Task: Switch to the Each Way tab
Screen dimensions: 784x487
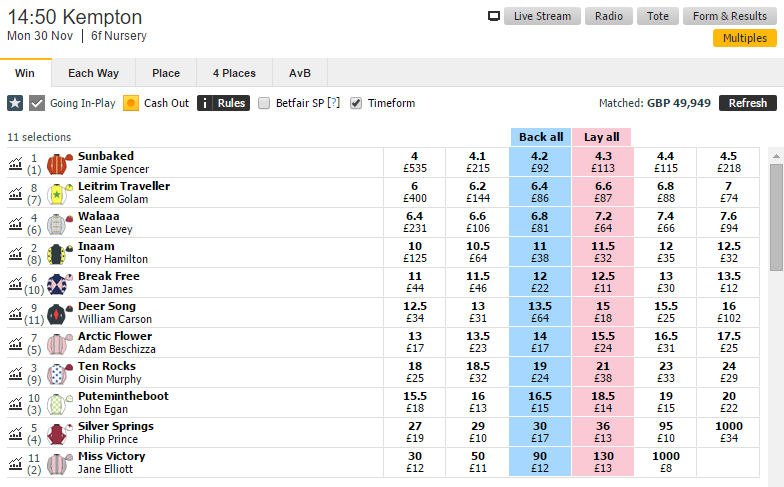Action: pyautogui.click(x=93, y=73)
